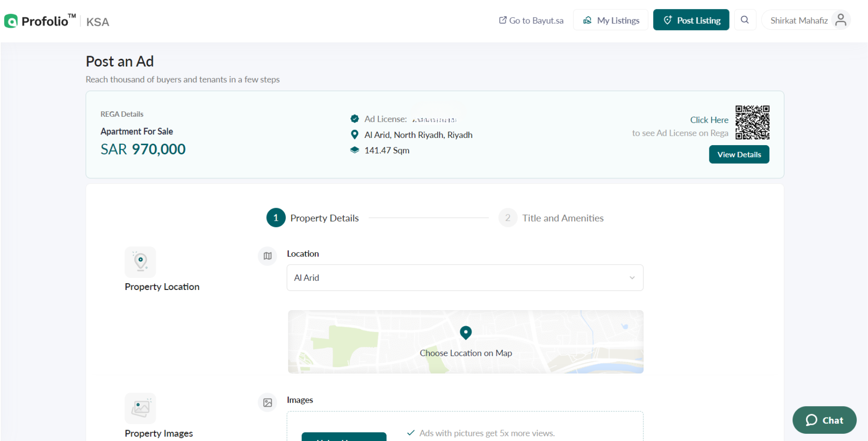Open My Listings page
This screenshot has height=441, width=868.
click(611, 20)
